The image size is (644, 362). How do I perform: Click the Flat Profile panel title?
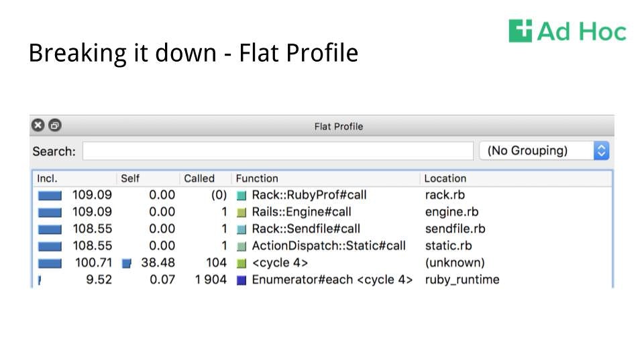(338, 127)
